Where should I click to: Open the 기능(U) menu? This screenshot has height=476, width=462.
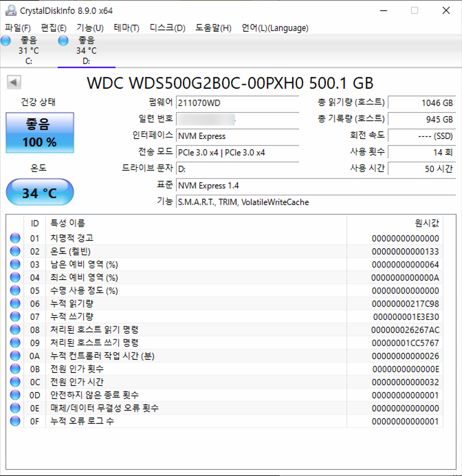pos(90,28)
